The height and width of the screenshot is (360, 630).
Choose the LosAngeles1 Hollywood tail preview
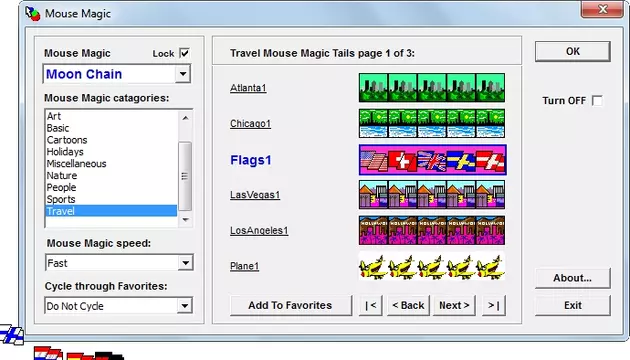pos(432,230)
